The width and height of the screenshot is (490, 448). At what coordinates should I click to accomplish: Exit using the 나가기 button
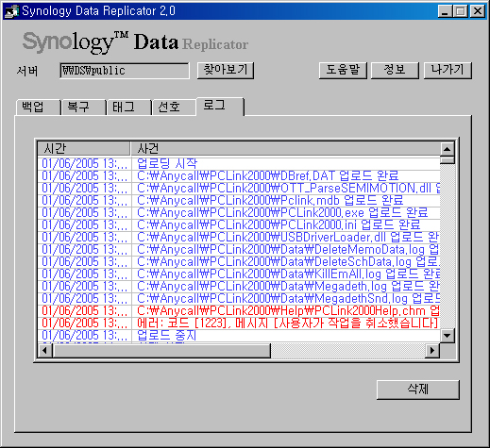click(x=448, y=71)
